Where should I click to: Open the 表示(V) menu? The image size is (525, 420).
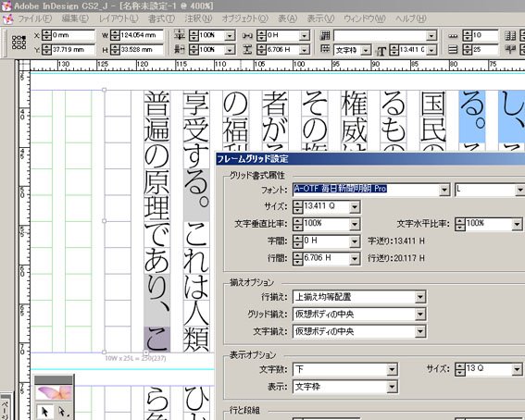[320, 19]
